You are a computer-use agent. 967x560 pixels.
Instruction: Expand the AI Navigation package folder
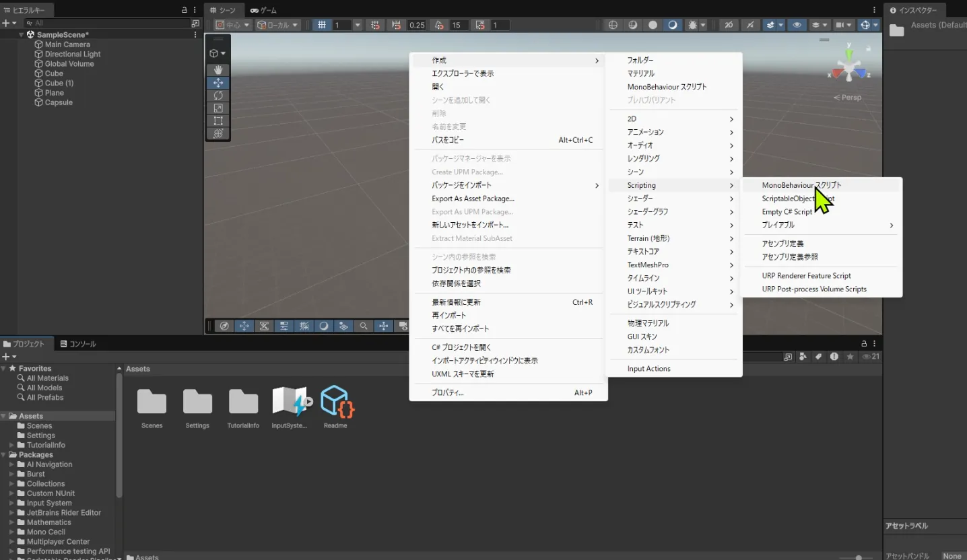pyautogui.click(x=11, y=464)
